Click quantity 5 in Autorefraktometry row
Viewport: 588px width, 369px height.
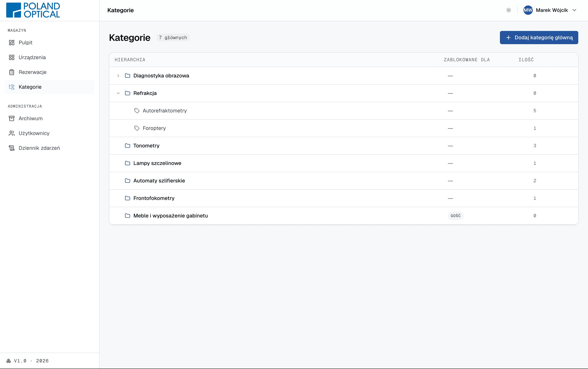tap(535, 111)
